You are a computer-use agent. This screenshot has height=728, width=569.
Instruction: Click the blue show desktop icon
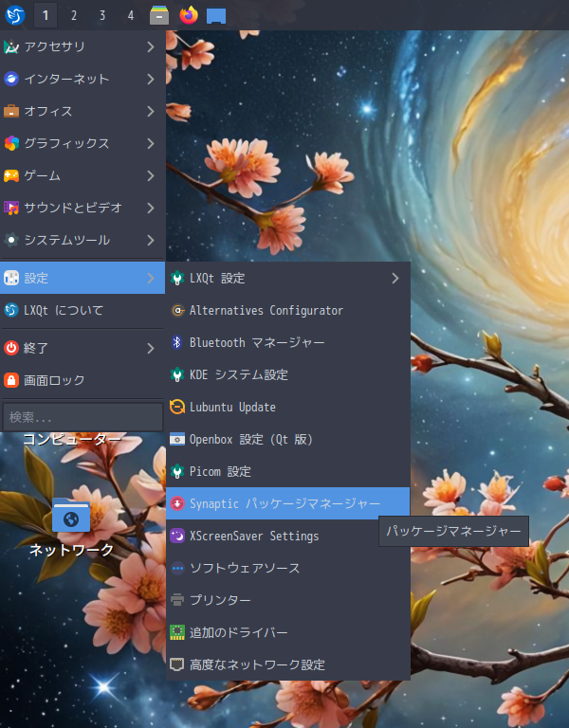[216, 16]
